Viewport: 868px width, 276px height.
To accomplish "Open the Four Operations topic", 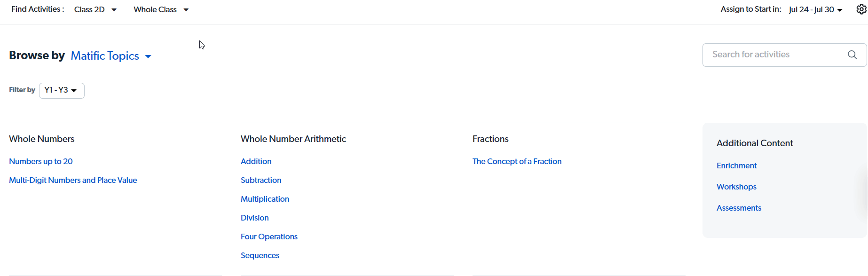I will point(269,237).
